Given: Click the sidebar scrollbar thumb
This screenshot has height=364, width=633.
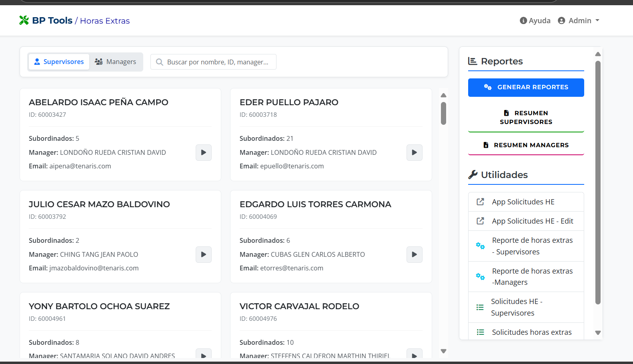Looking at the screenshot, I should (x=598, y=183).
